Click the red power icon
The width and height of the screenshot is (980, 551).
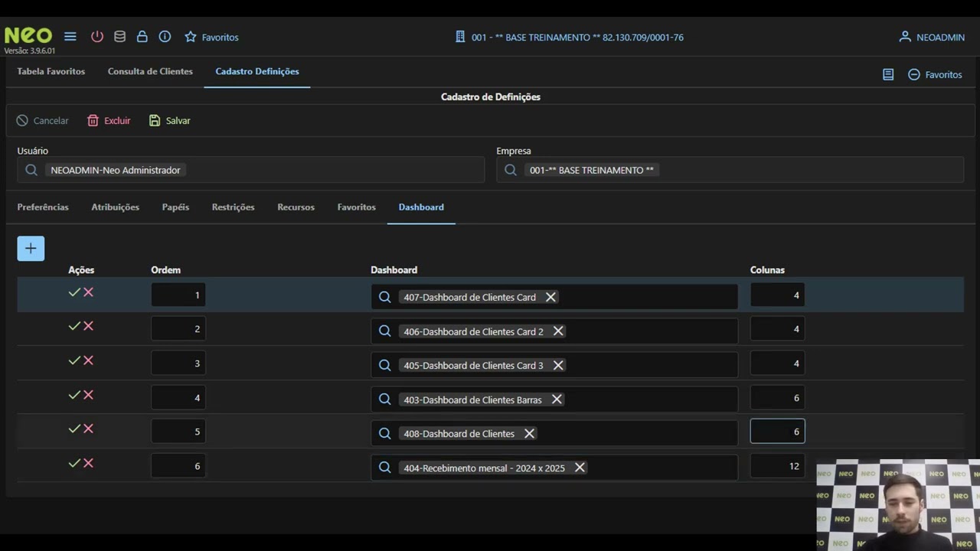coord(97,37)
